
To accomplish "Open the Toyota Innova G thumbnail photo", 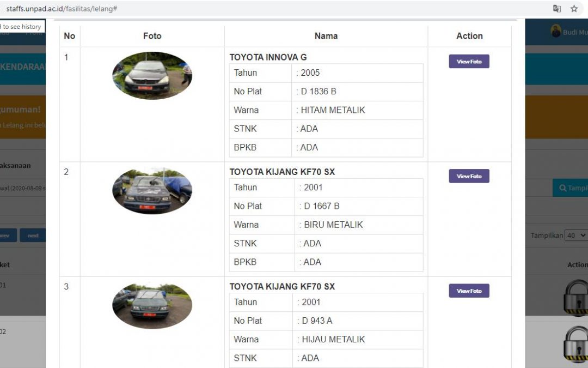I will point(152,75).
